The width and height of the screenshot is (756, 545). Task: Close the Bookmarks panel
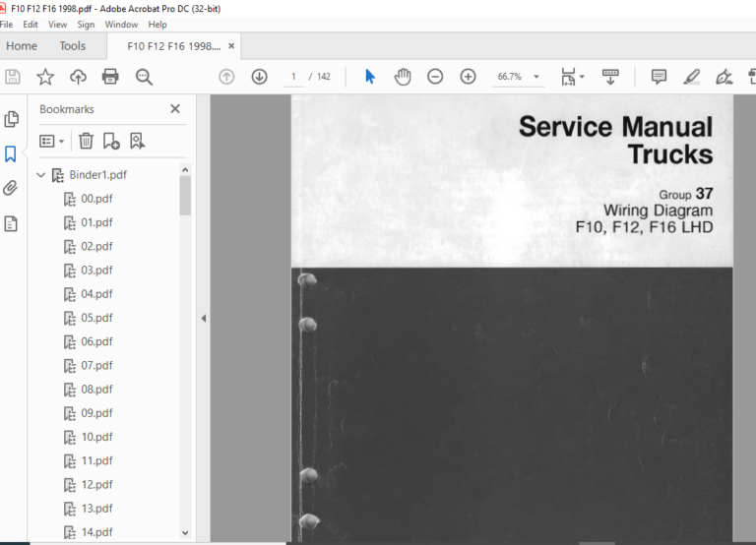(175, 109)
